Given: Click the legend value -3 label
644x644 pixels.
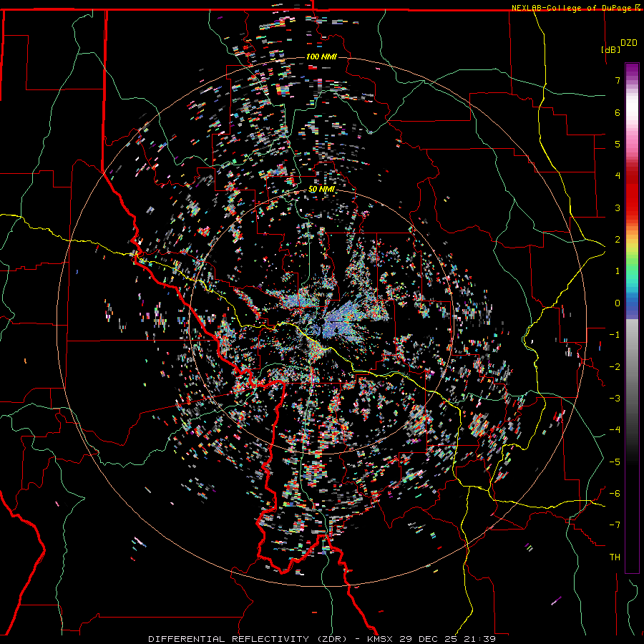Looking at the screenshot, I should click(x=615, y=399).
